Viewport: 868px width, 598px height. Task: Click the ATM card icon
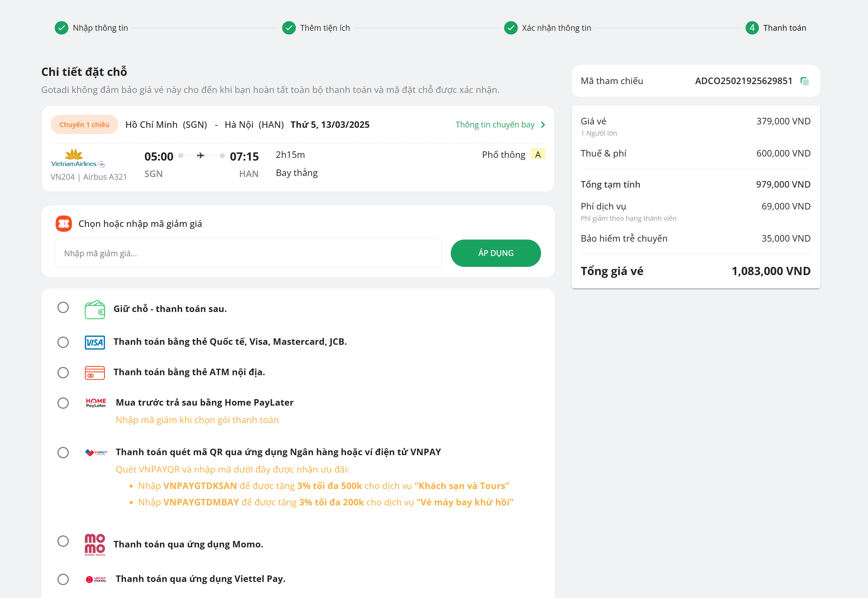94,373
